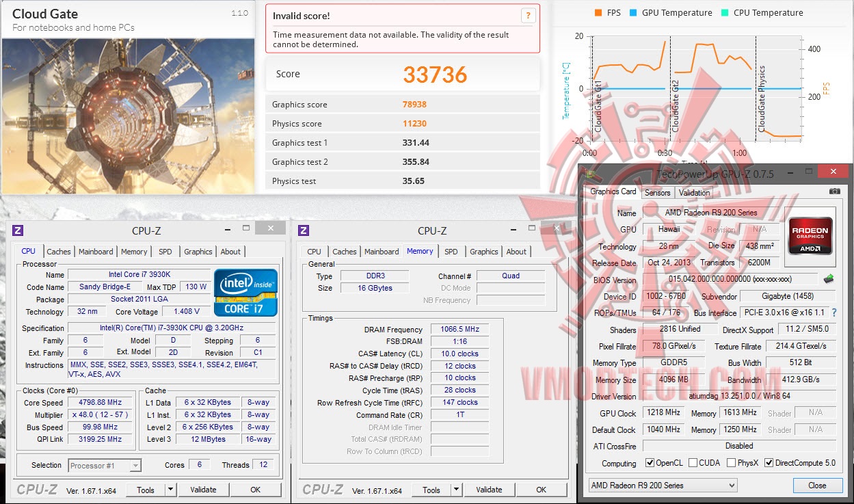Click the Radeon Graphics AMD logo in GPU-Z
This screenshot has height=504, width=854.
coord(811,236)
